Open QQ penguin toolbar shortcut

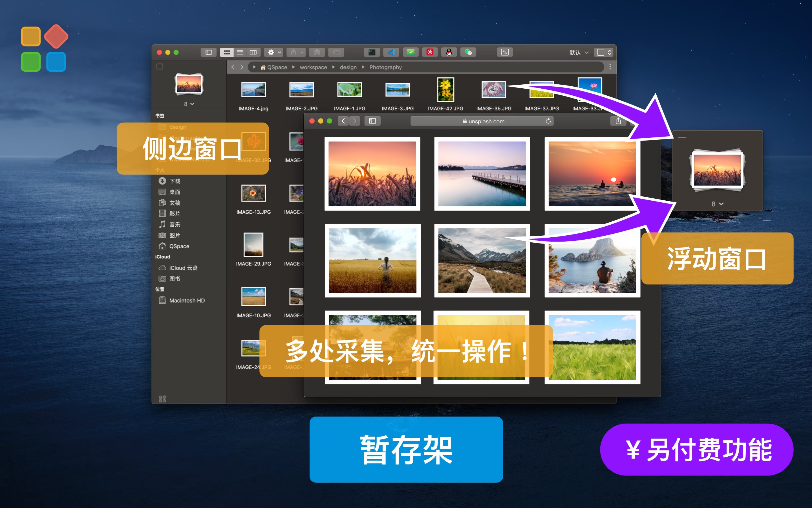click(x=449, y=52)
